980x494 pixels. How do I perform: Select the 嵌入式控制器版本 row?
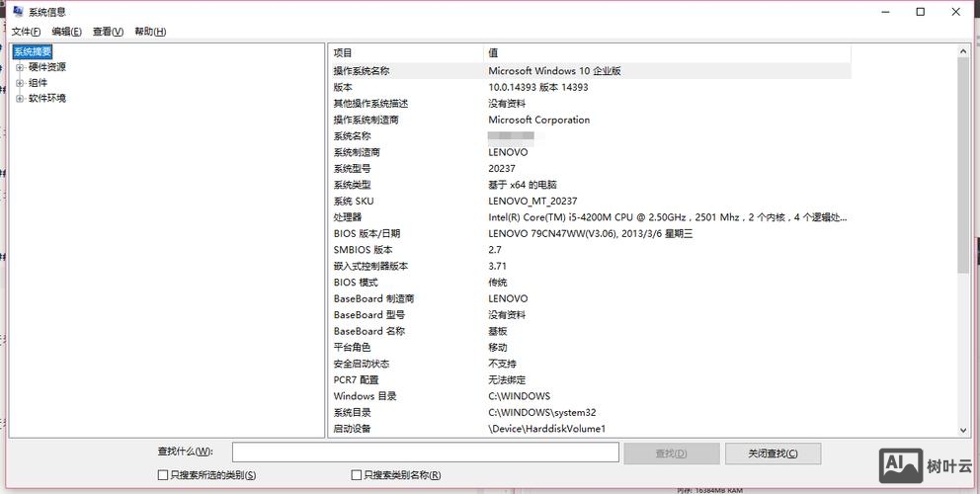(x=590, y=266)
